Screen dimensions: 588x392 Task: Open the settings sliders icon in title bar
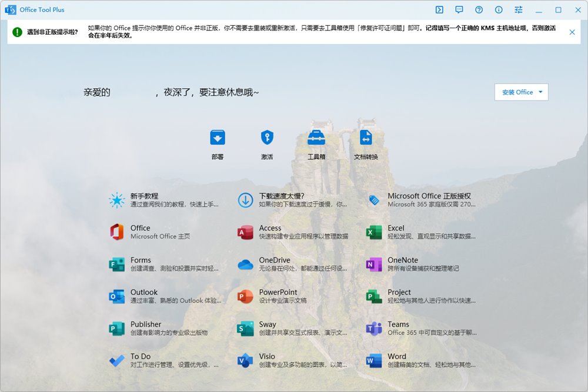pos(519,10)
